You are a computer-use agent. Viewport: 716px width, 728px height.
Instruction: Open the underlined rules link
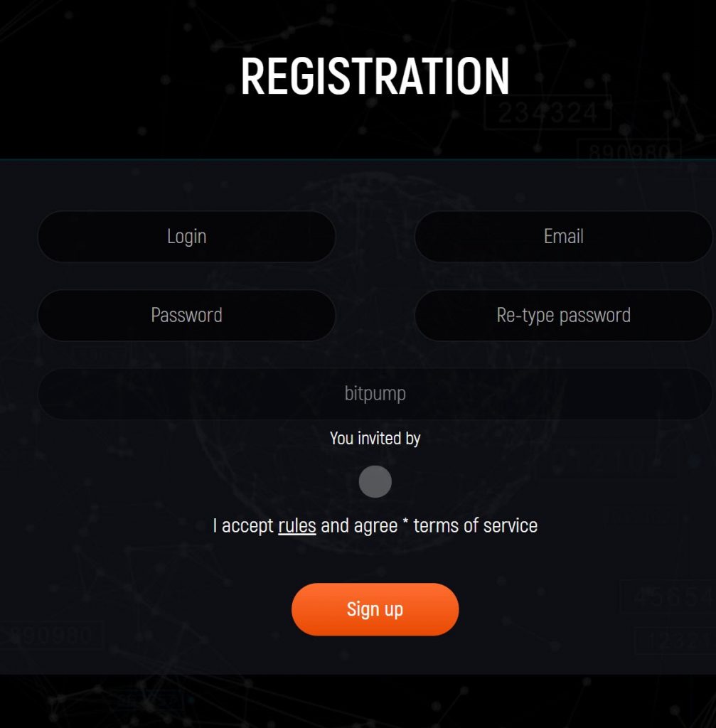click(297, 525)
